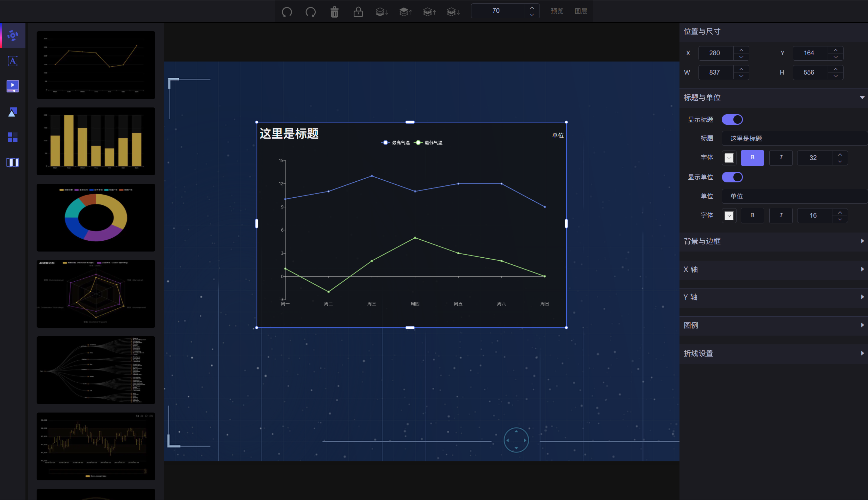Toggle bold for unit font
Image resolution: width=868 pixels, height=500 pixels.
[x=752, y=215]
